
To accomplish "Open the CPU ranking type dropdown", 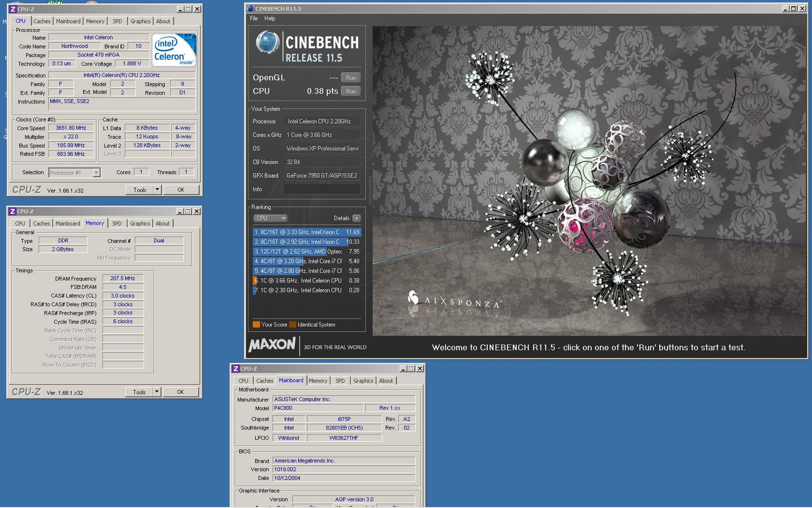I will pos(270,218).
